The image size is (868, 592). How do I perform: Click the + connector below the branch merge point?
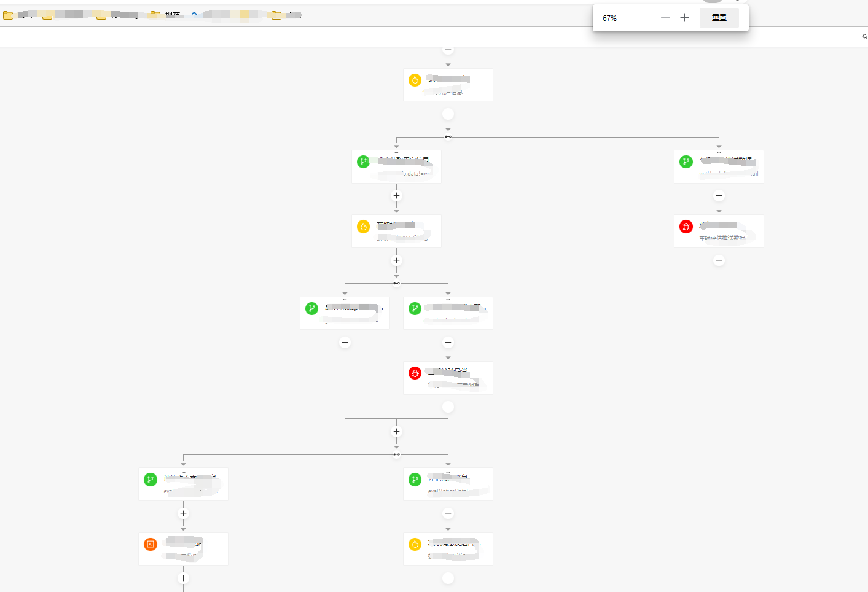(x=396, y=431)
